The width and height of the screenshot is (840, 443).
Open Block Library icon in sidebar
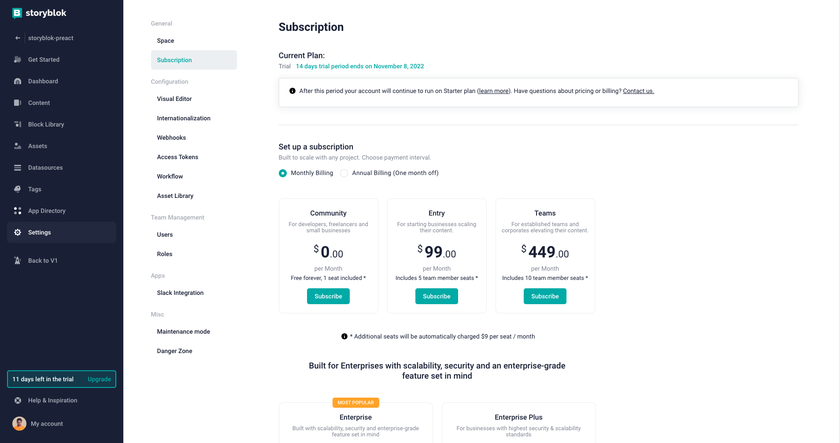pyautogui.click(x=18, y=124)
